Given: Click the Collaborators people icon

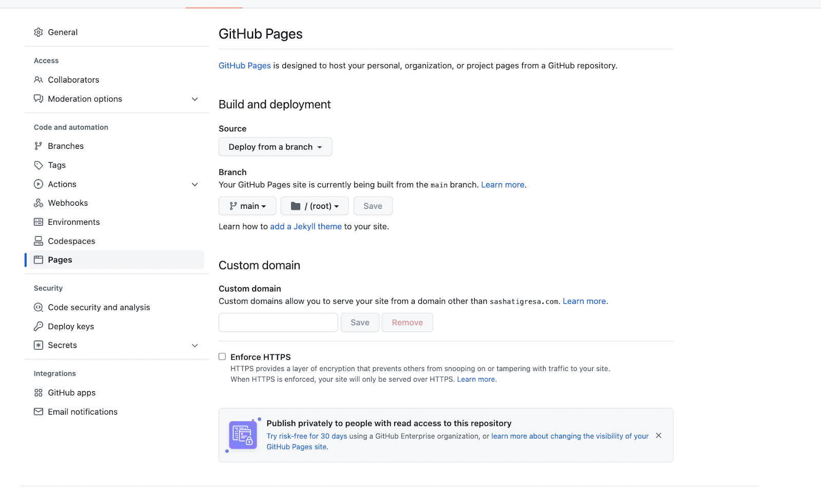Looking at the screenshot, I should pyautogui.click(x=38, y=80).
